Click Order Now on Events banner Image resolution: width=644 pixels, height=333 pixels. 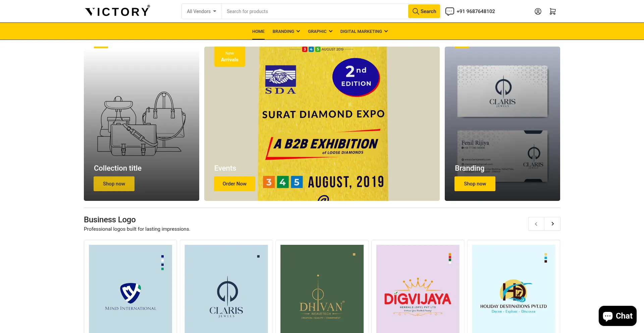coord(234,184)
